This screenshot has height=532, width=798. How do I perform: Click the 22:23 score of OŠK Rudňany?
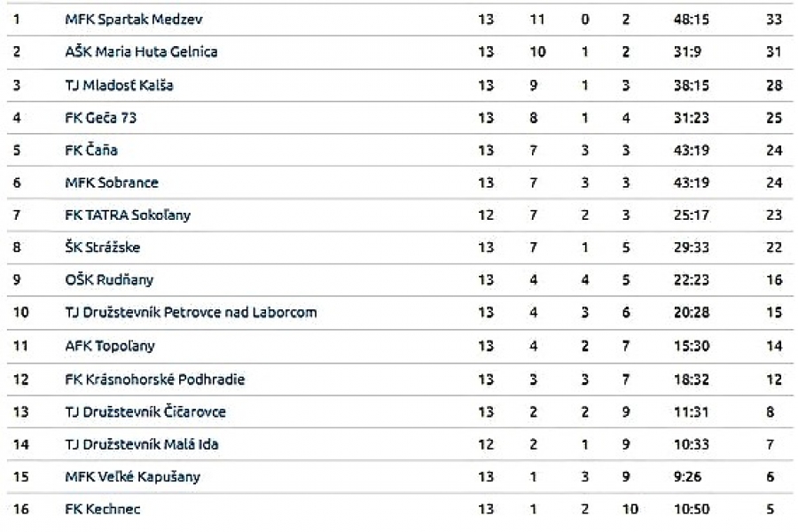[x=689, y=280]
